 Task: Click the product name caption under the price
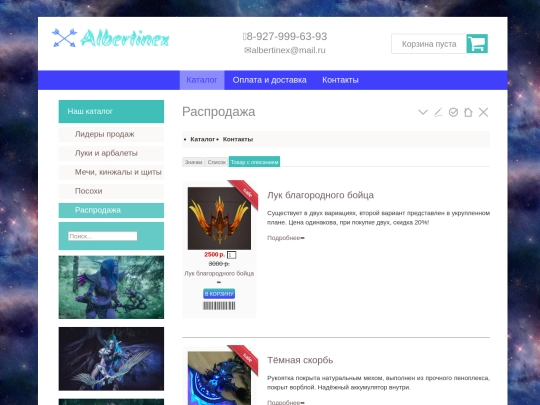(x=219, y=273)
